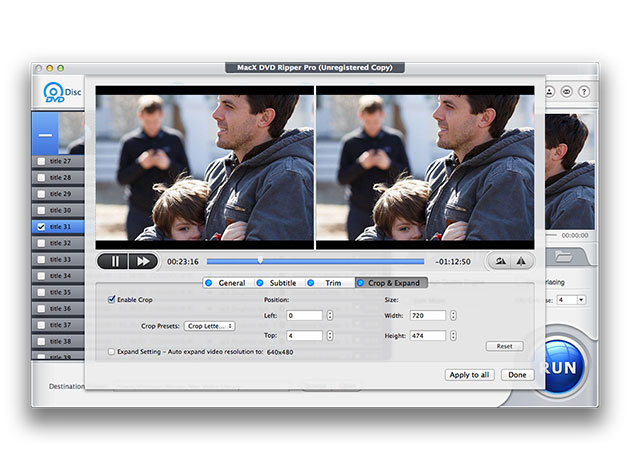Click the main window preview thumbnail
630x473 pixels.
click(x=570, y=172)
